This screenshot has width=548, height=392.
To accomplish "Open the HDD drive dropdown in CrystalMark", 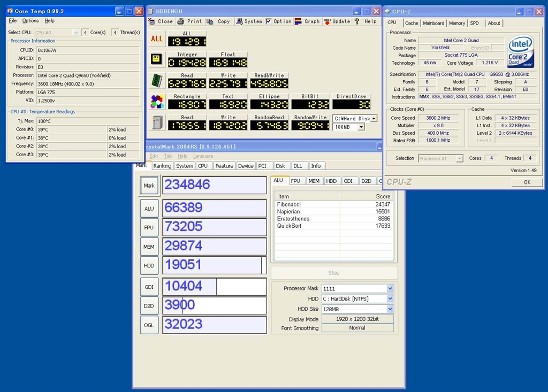I will (x=390, y=299).
